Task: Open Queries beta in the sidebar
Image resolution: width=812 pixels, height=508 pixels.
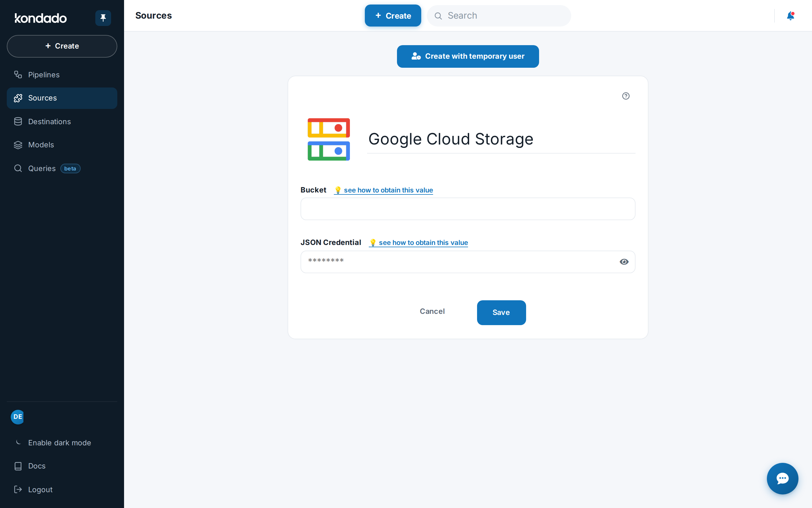Action: coord(62,168)
